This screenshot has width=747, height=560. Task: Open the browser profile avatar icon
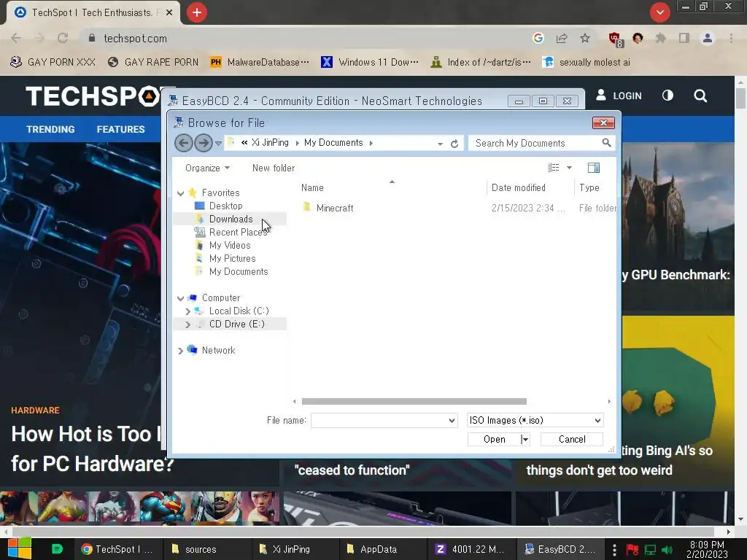708,38
